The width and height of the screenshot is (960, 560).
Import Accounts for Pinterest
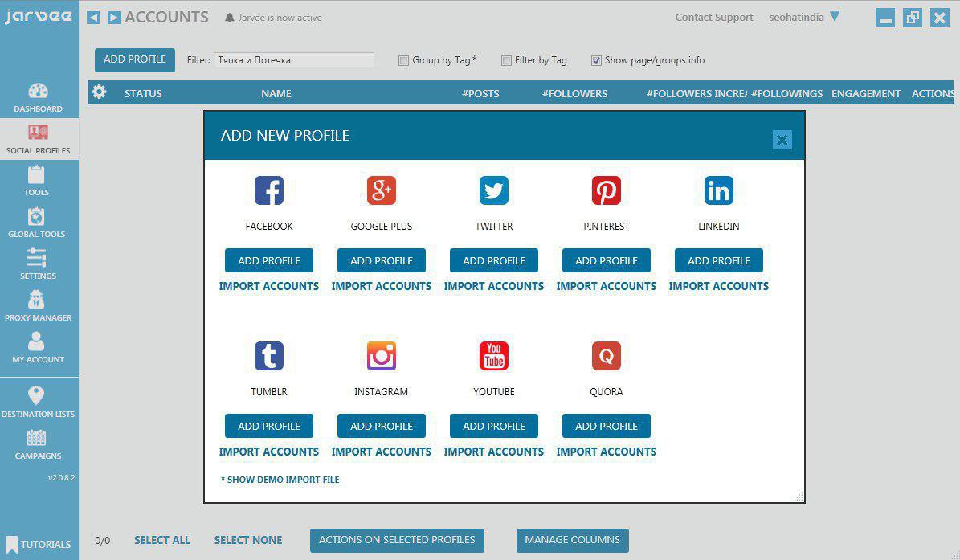(x=606, y=286)
